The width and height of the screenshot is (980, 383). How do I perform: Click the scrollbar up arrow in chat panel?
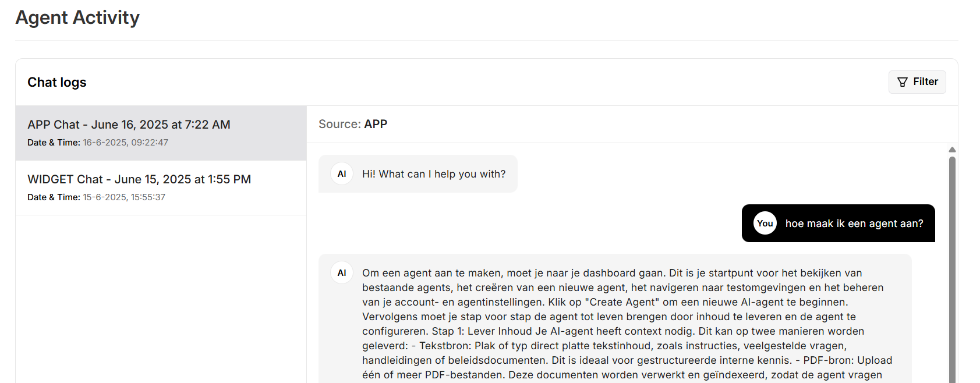952,150
